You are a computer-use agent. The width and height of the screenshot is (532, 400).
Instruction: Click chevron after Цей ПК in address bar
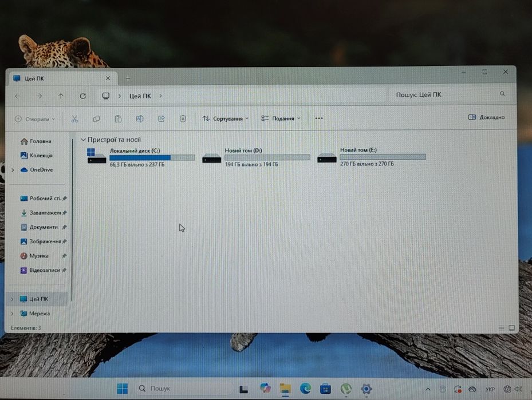click(160, 96)
